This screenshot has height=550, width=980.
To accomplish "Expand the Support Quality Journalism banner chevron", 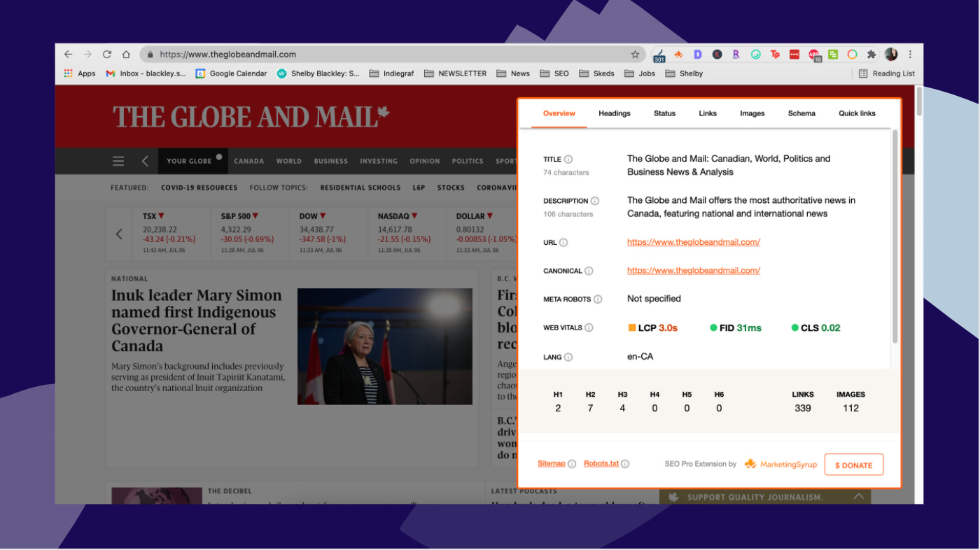I will (x=858, y=497).
